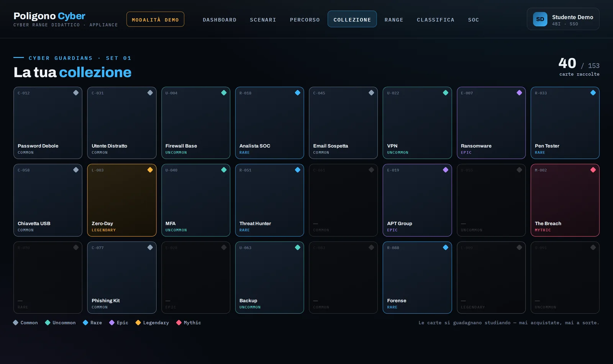Open the Forense rare card

click(417, 277)
